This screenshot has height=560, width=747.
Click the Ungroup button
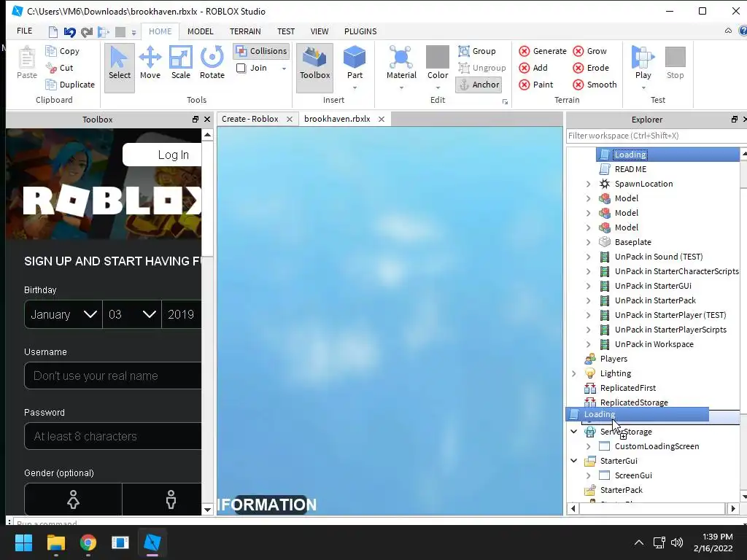click(x=481, y=68)
